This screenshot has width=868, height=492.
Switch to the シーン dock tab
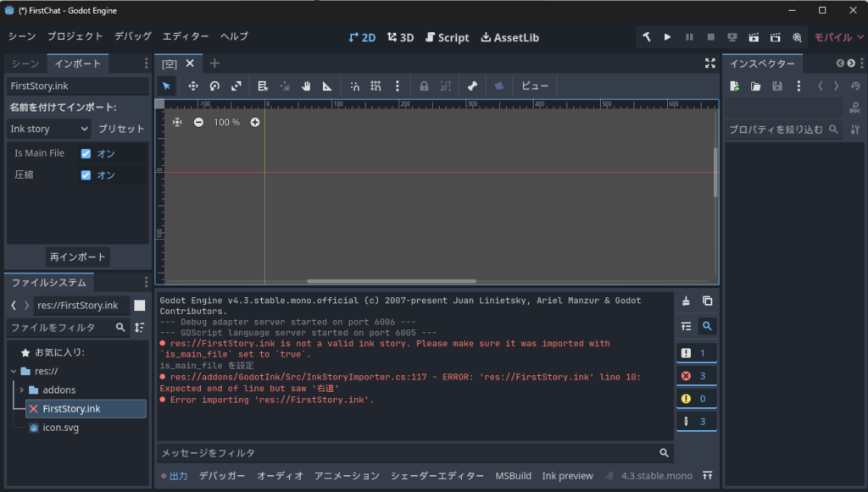pyautogui.click(x=25, y=64)
